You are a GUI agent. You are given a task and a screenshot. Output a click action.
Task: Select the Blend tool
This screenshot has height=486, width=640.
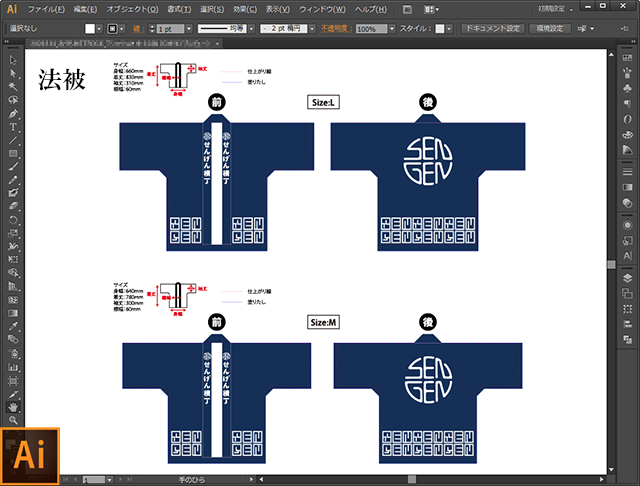point(13,339)
